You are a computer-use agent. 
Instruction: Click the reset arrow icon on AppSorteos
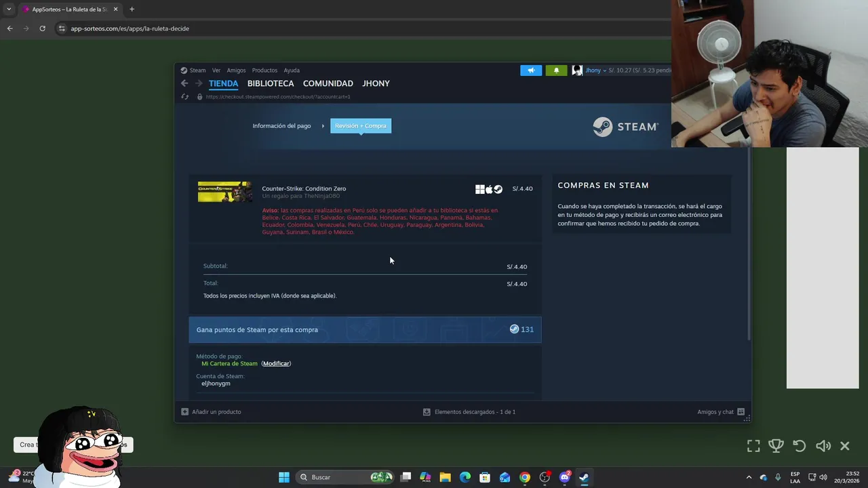click(x=800, y=446)
